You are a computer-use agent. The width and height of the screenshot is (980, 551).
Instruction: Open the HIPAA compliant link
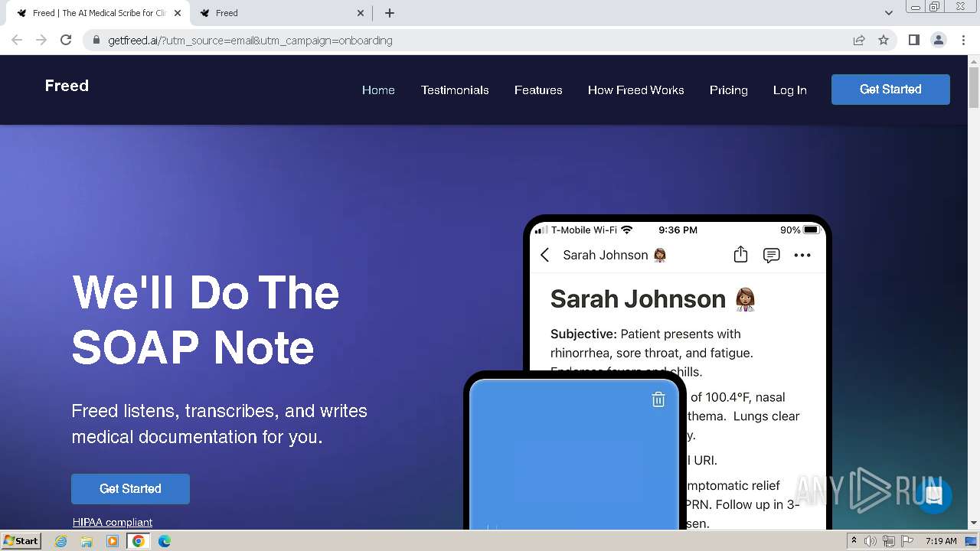coord(113,522)
